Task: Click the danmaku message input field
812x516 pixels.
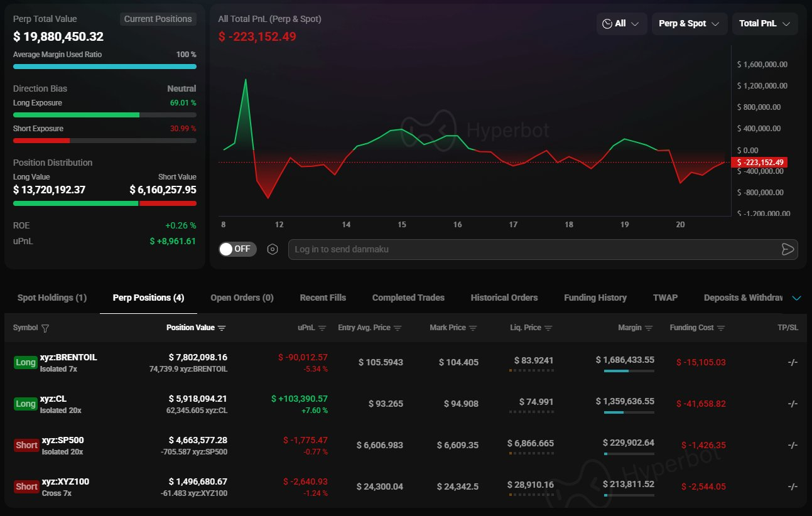Action: tap(534, 249)
